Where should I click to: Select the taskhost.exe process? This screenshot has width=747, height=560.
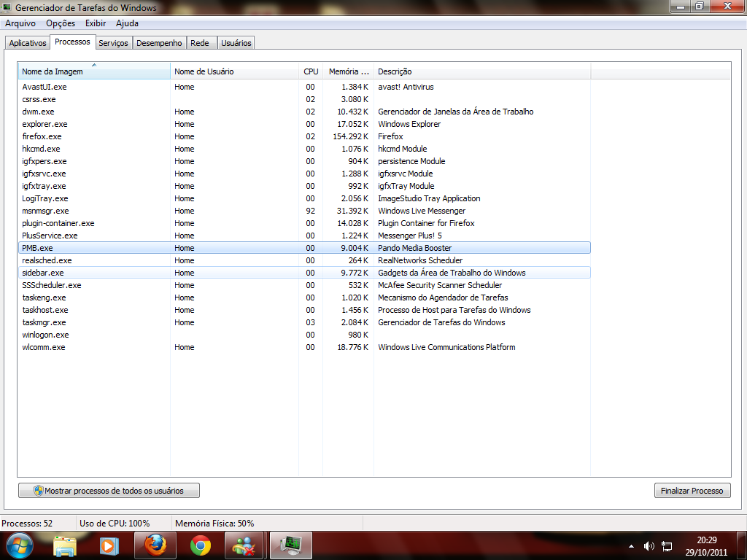click(304, 309)
